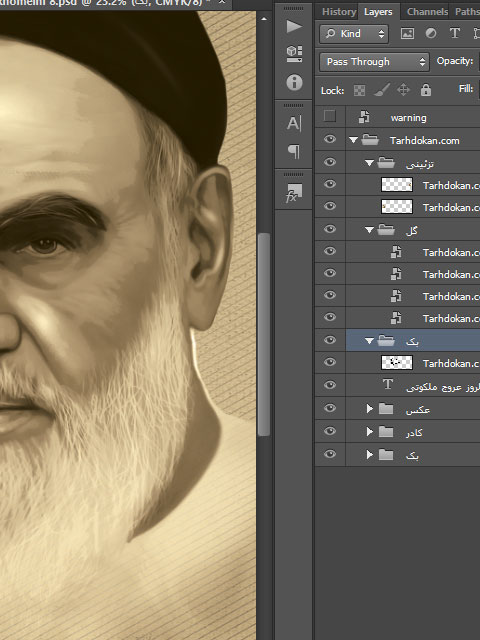480x640 pixels.
Task: Open the Character panel icon
Action: [x=294, y=123]
